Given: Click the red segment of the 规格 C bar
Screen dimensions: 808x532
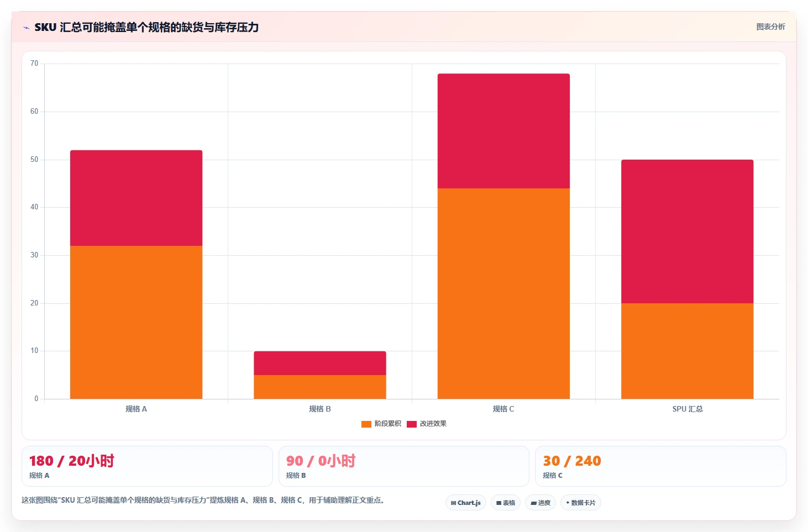Looking at the screenshot, I should pyautogui.click(x=503, y=131).
